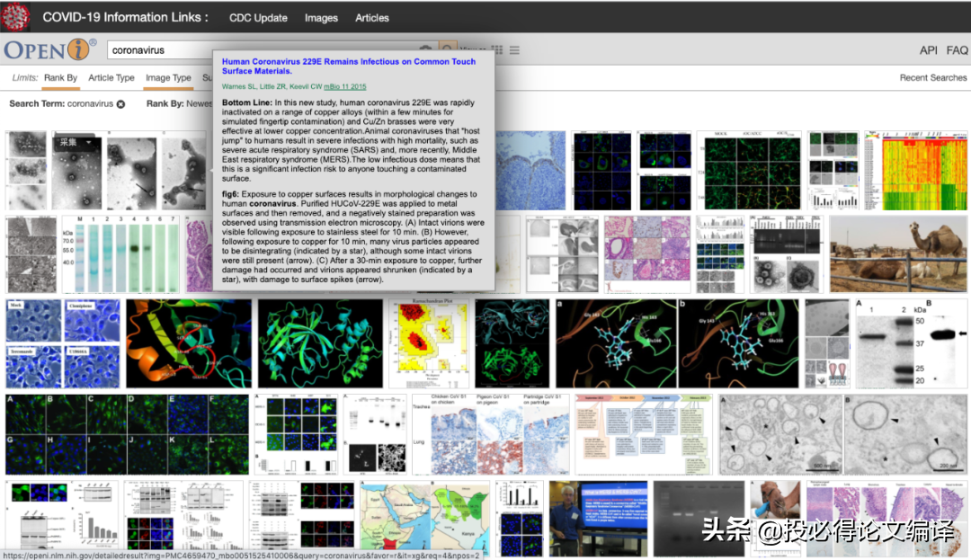Viewport: 971px width, 560px height.
Task: Open the colored timeline infographic thumbnail
Action: click(644, 434)
